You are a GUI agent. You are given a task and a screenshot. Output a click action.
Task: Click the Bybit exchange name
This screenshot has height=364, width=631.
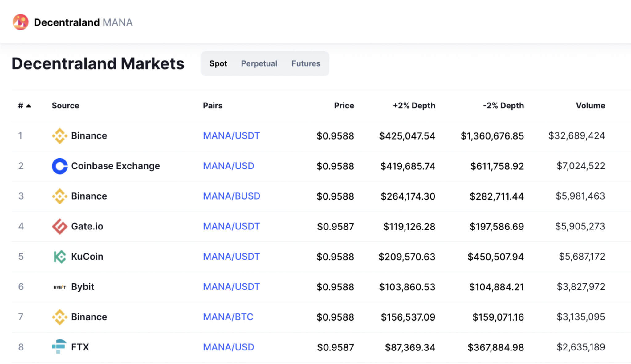click(x=83, y=287)
